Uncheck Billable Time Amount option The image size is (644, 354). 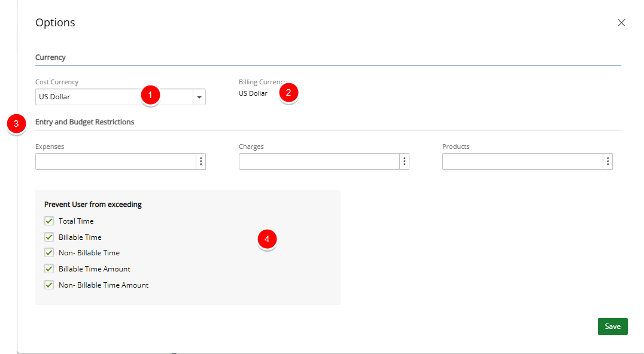[49, 268]
